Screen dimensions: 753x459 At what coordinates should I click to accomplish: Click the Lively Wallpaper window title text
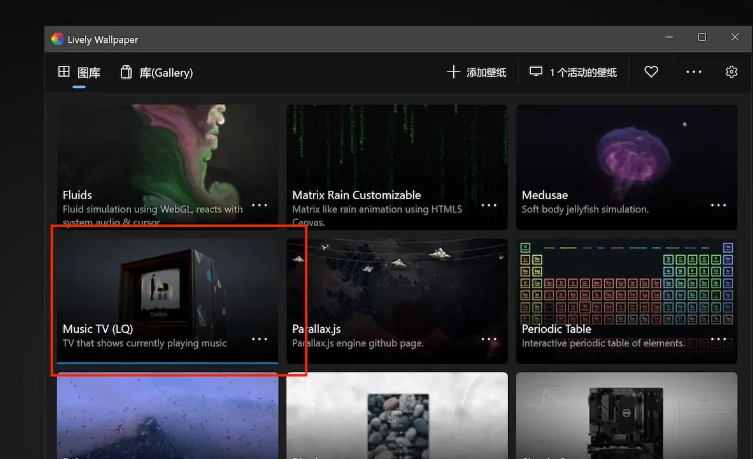coord(103,39)
